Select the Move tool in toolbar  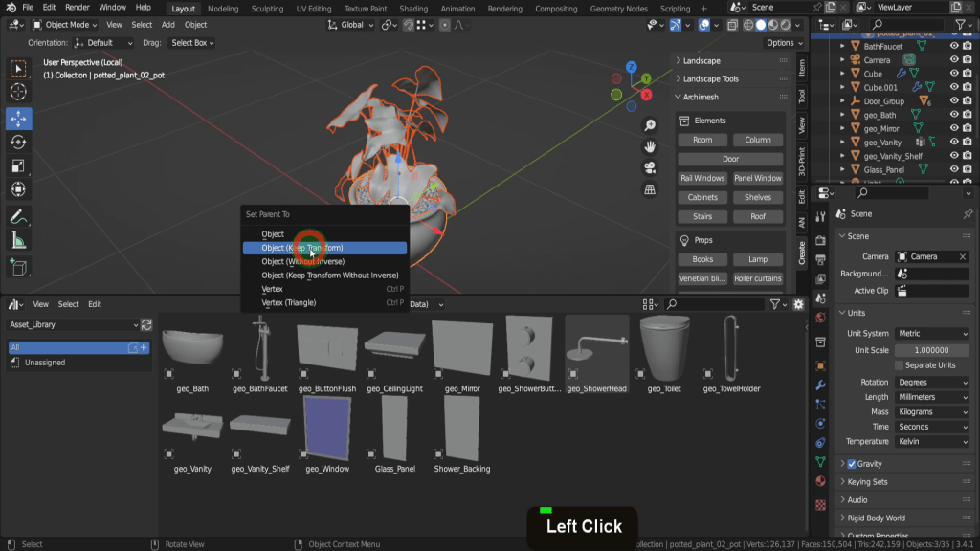[x=18, y=119]
